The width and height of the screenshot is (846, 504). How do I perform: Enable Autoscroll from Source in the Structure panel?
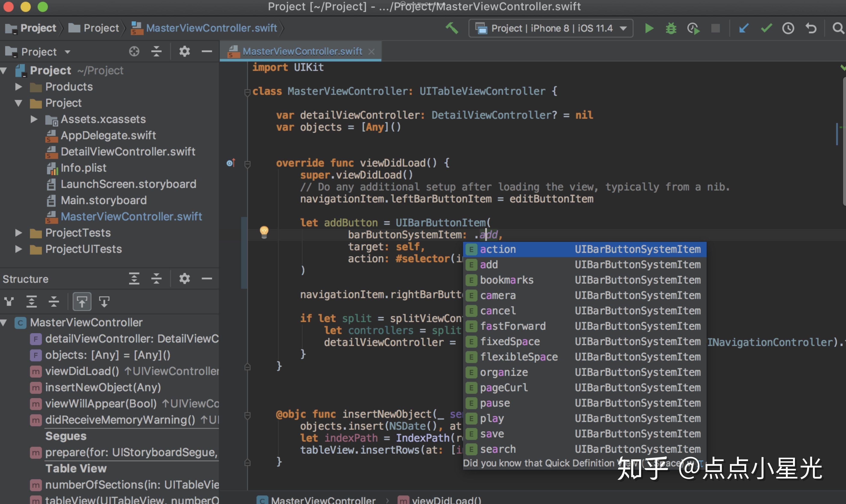coord(104,301)
